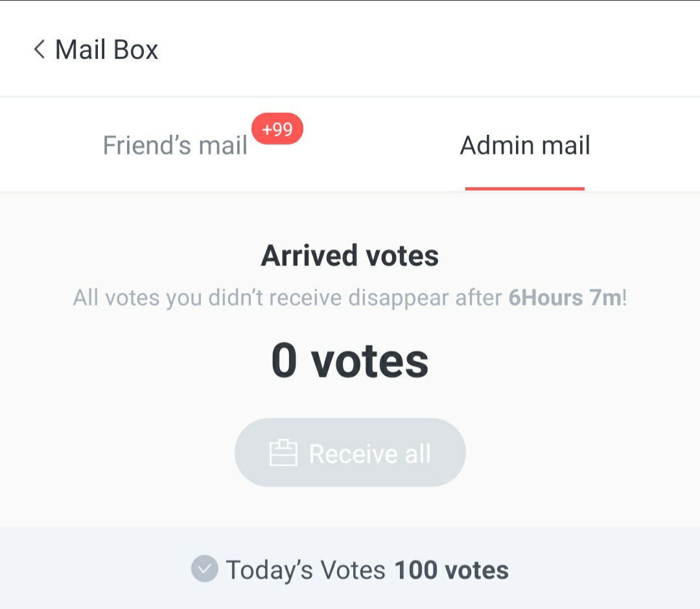This screenshot has height=609, width=700.
Task: Click the word 'Friend's' in the tab
Action: click(x=146, y=145)
